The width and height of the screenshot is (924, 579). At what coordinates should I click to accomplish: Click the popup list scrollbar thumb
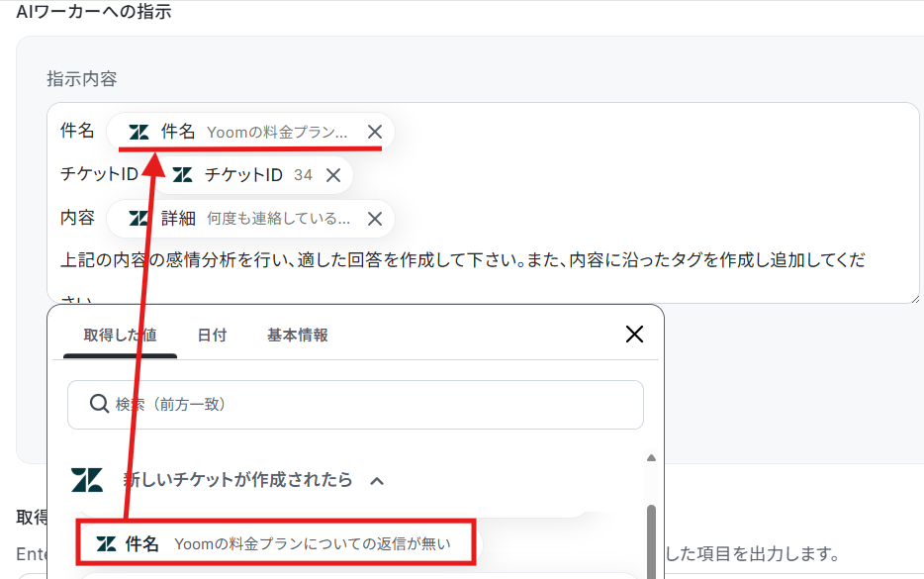click(x=651, y=540)
